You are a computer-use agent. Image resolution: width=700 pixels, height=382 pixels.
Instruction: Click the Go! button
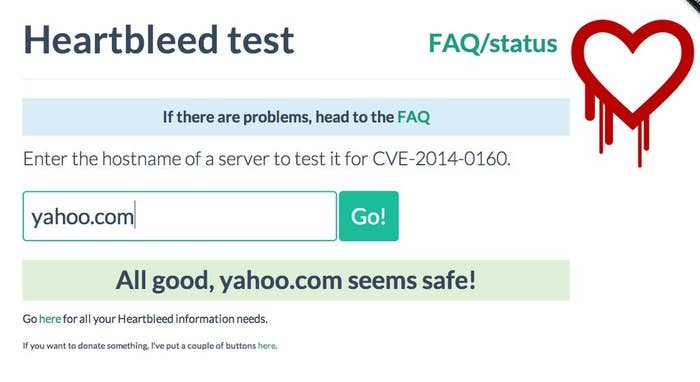click(369, 216)
